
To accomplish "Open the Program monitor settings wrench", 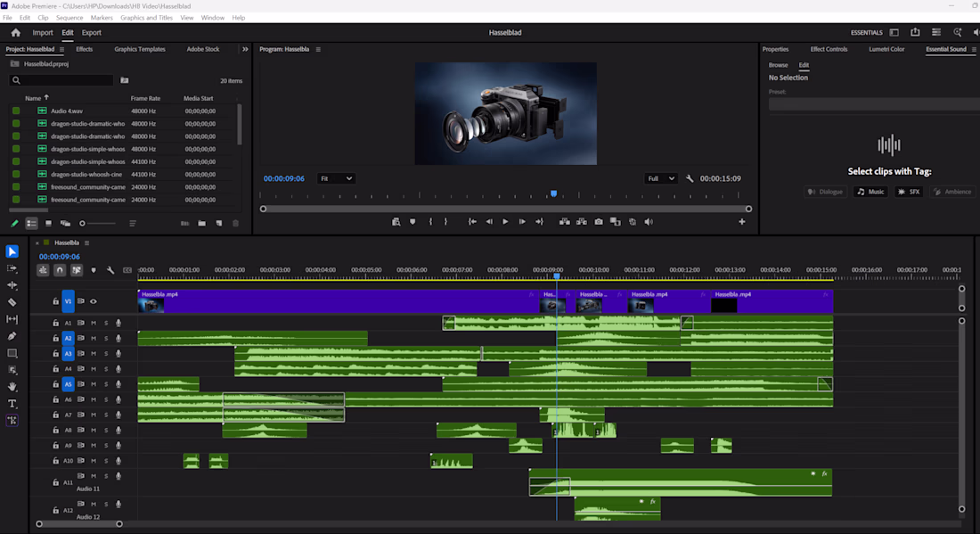I will pyautogui.click(x=690, y=179).
